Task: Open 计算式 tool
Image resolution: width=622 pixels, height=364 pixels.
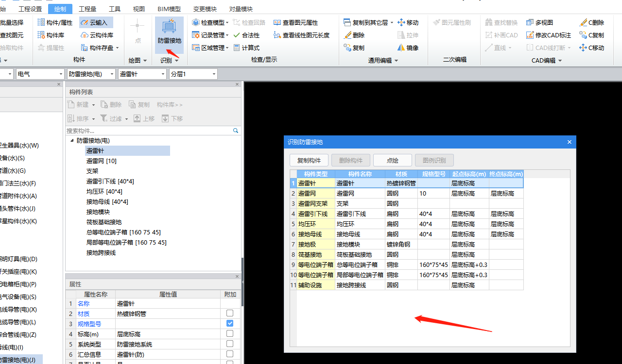Action: pos(246,48)
